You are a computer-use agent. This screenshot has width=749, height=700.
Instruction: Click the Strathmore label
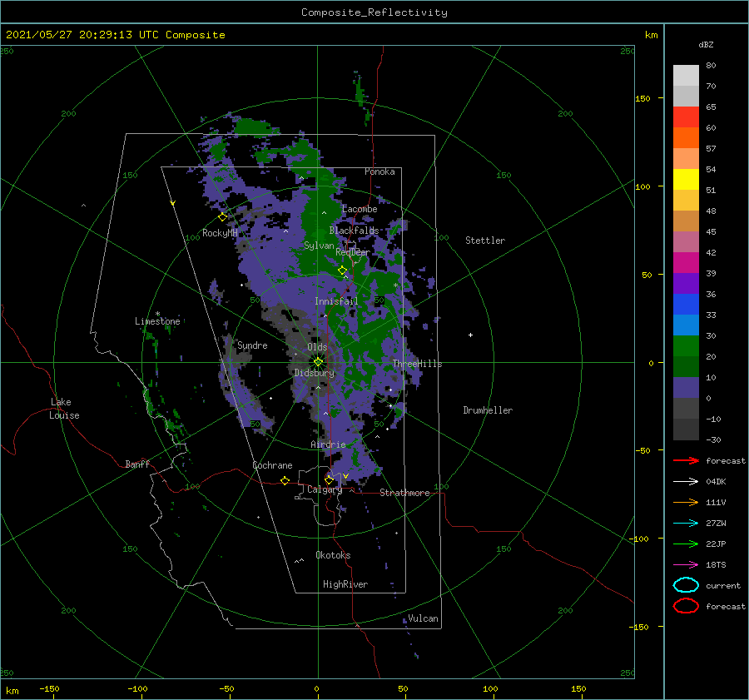point(404,493)
